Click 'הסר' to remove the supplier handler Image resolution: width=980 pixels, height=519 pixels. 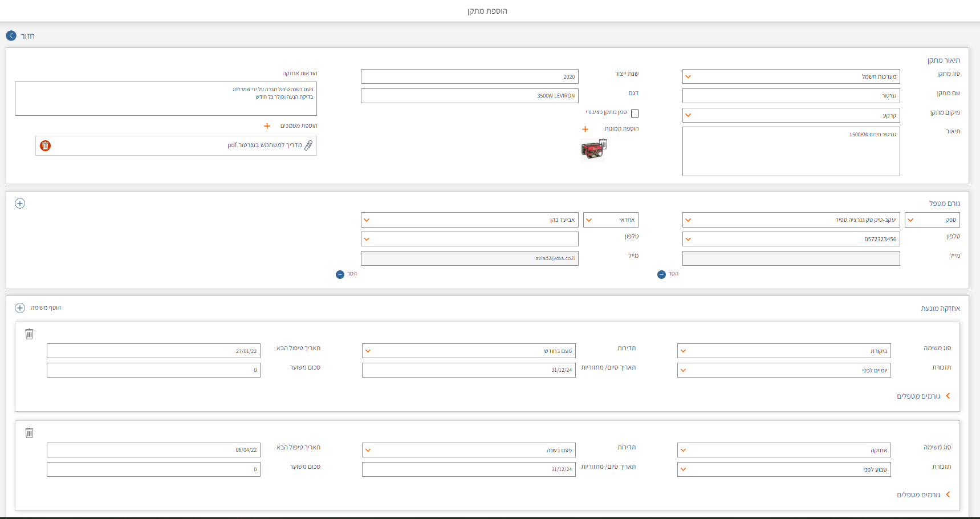pyautogui.click(x=662, y=274)
